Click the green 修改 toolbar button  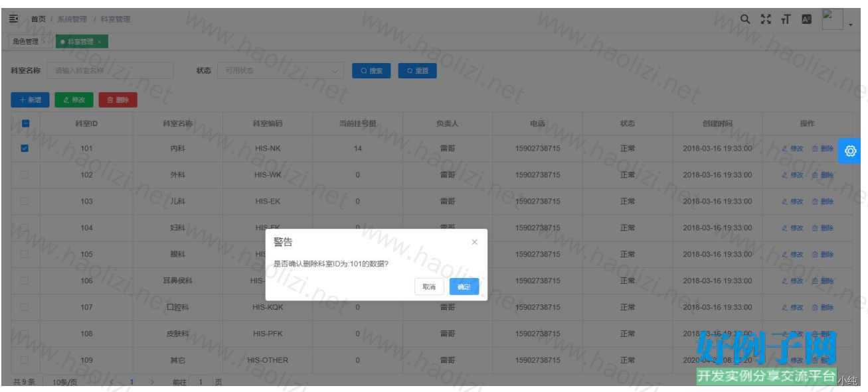[x=74, y=99]
